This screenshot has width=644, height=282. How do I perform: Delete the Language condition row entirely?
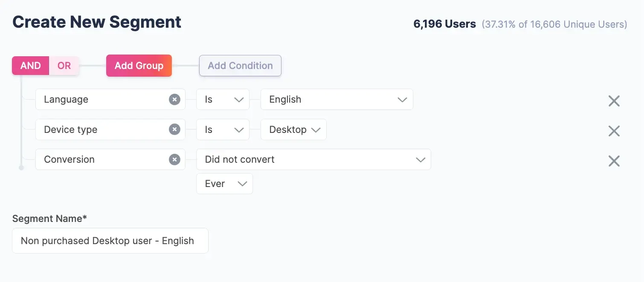click(x=614, y=101)
